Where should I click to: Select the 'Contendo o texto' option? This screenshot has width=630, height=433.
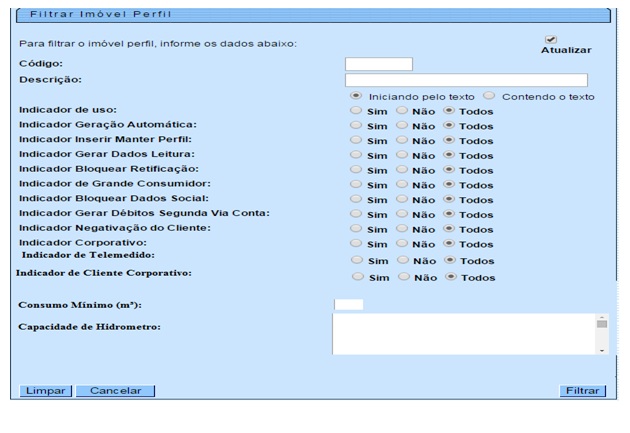point(489,96)
